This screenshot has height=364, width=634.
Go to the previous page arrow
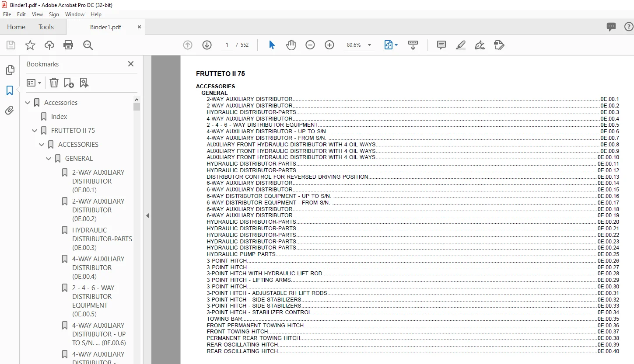click(188, 45)
